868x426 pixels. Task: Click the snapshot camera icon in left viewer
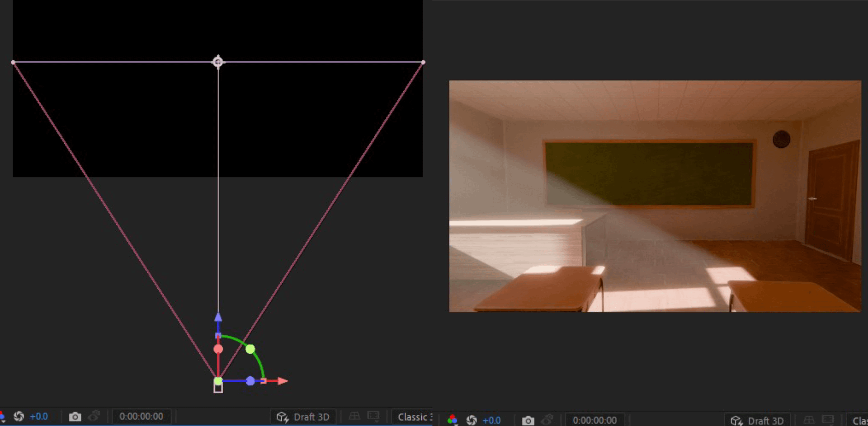[x=75, y=417]
